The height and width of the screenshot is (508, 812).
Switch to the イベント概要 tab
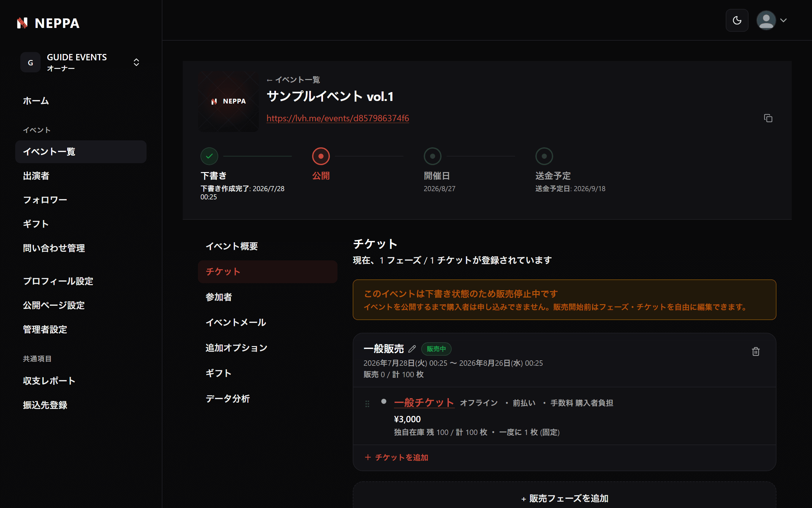click(267, 246)
